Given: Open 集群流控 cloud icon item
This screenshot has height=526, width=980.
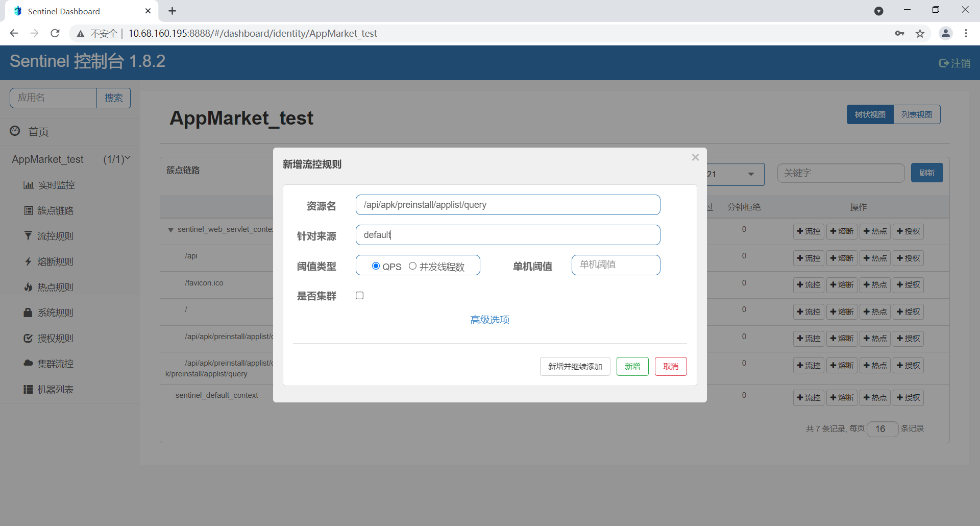Looking at the screenshot, I should coord(49,364).
